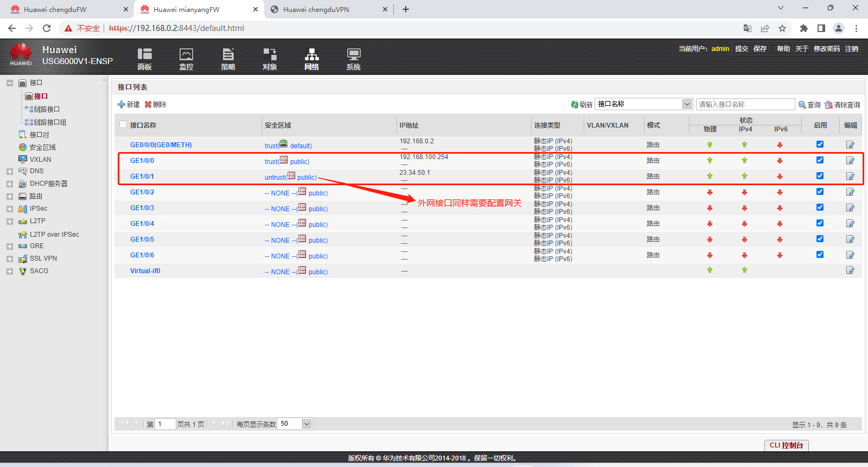Select VXLAN in the sidebar tree
Viewport: 868px width, 467px height.
pos(40,160)
